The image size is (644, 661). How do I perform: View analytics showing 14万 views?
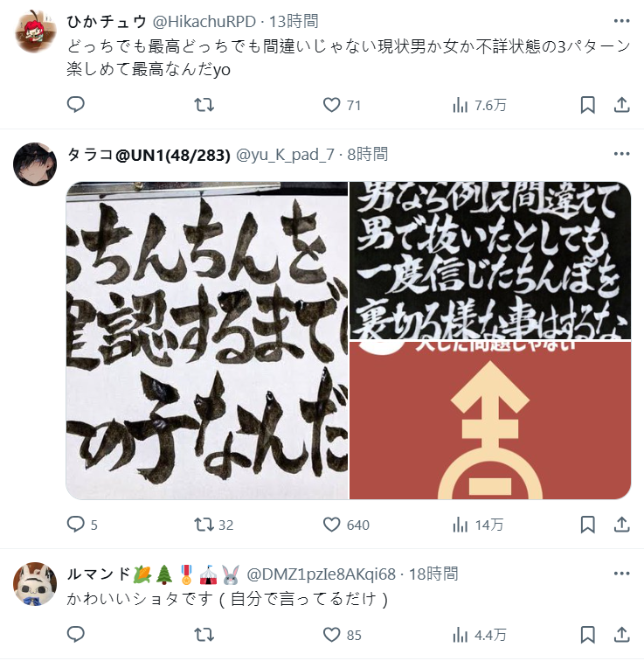(x=478, y=525)
